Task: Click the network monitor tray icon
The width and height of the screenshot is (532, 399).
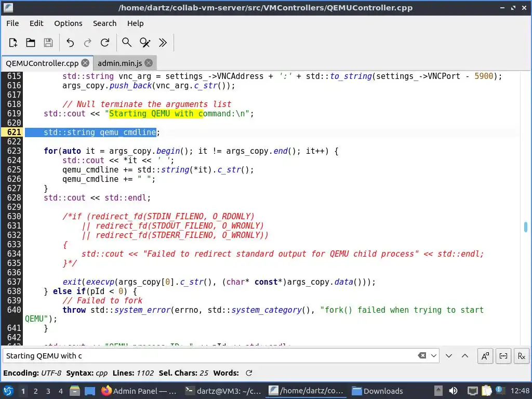Action: pos(472,391)
